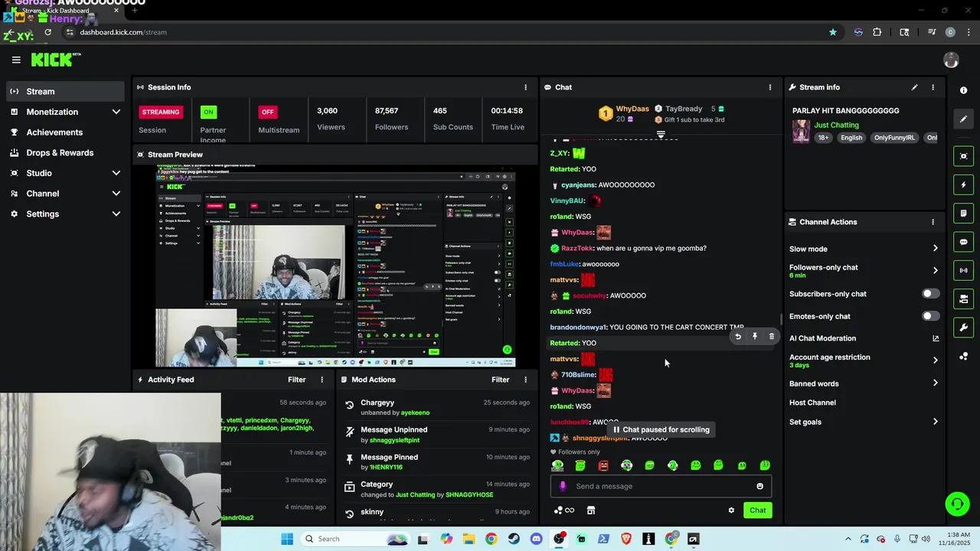
Task: Click the lightning bolt icon in right toolbar
Action: point(963,184)
